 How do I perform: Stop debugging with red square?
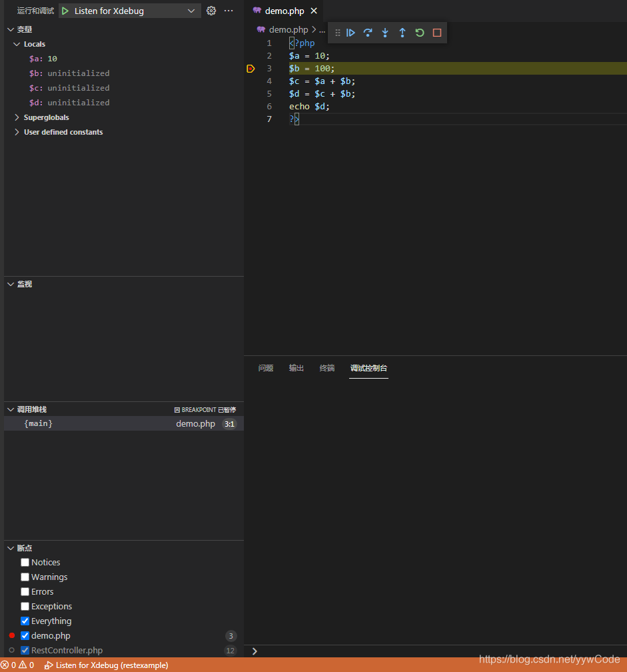(x=437, y=33)
